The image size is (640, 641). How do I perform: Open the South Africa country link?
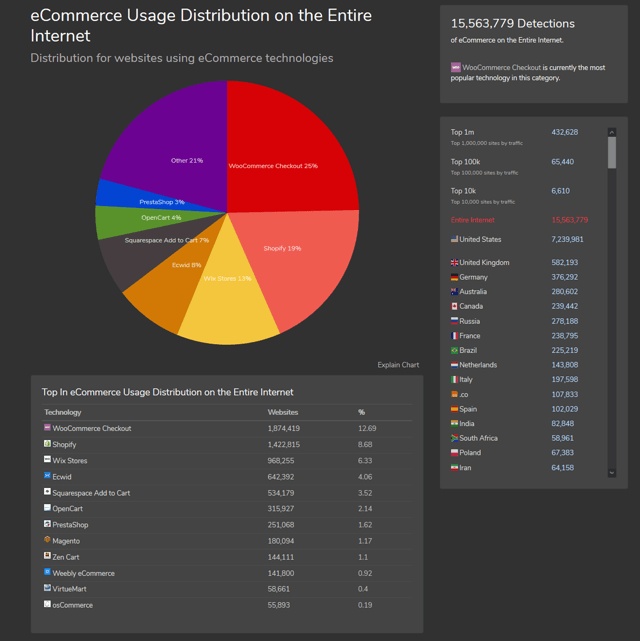478,438
